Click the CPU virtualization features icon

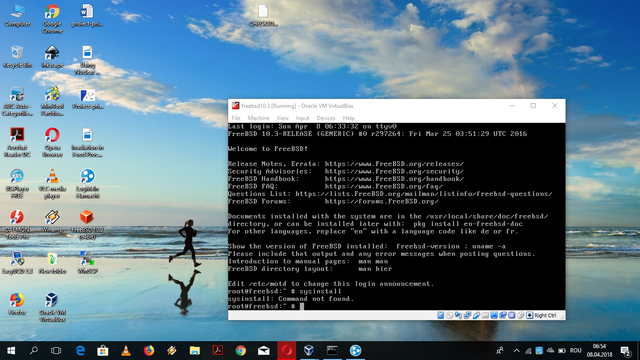[x=512, y=315]
